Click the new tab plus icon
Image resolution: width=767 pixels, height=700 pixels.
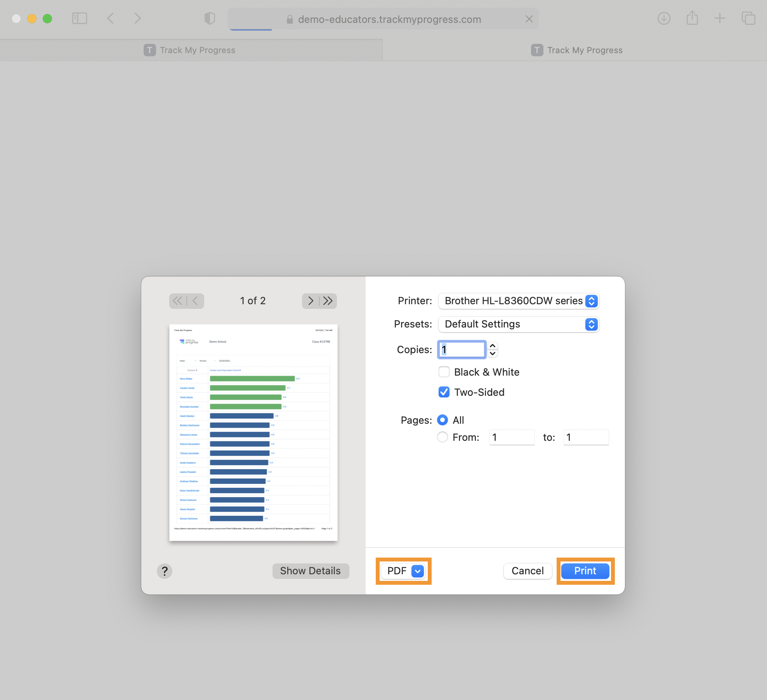720,19
